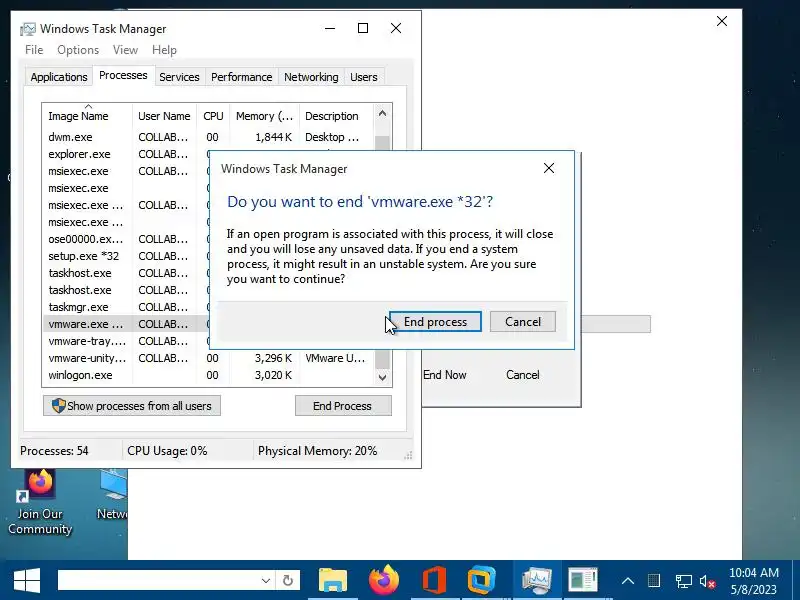Open VMware Workstation taskbar icon
The width and height of the screenshot is (800, 600).
[x=482, y=580]
